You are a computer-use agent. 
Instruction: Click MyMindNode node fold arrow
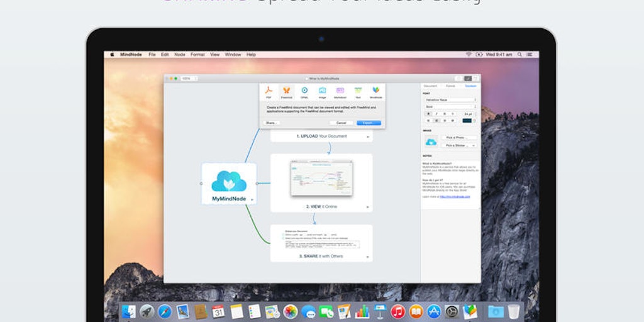click(252, 199)
